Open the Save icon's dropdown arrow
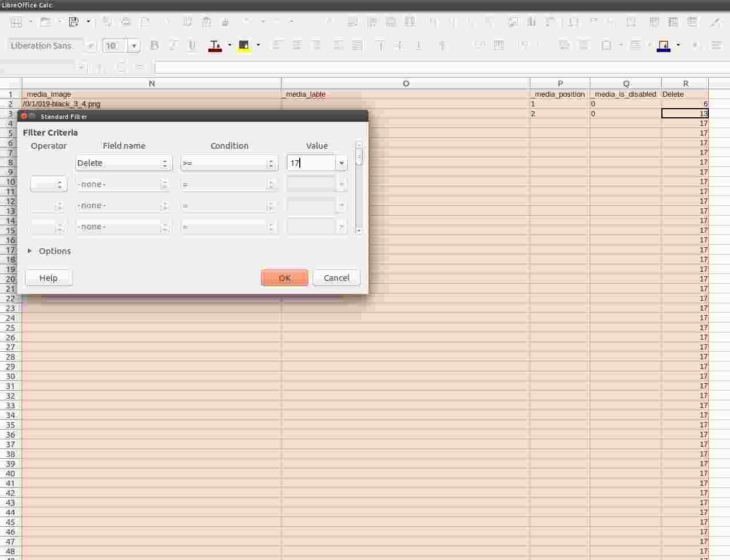This screenshot has height=560, width=730. coord(88,22)
